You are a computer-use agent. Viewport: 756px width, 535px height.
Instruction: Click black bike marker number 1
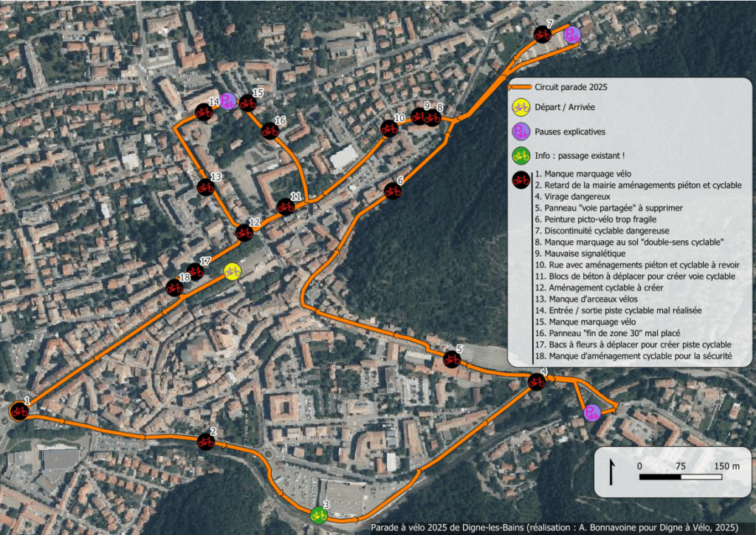(19, 411)
